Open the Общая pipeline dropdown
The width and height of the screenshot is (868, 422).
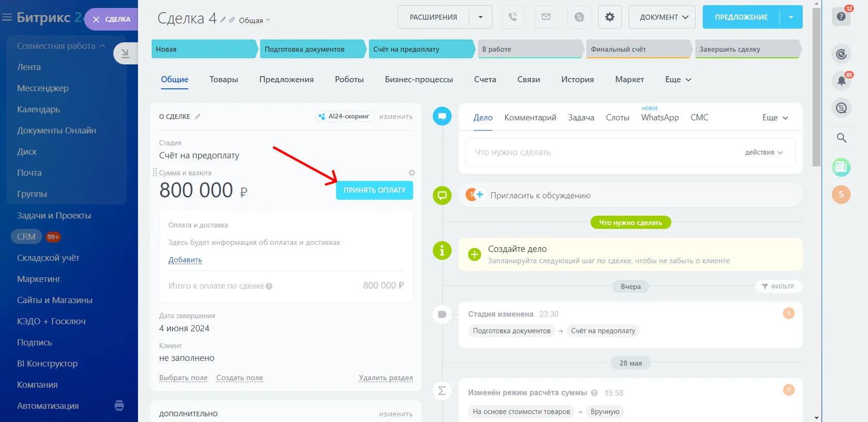(x=254, y=21)
